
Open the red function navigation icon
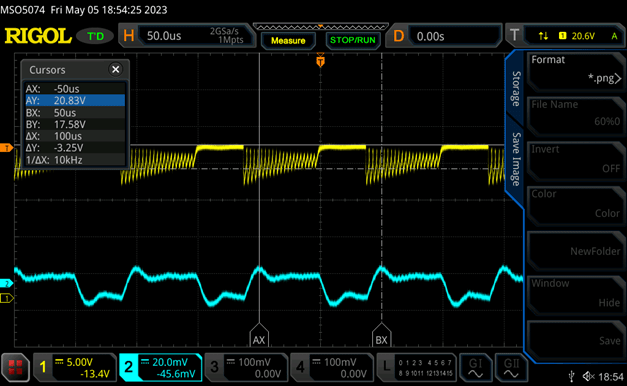[15, 367]
